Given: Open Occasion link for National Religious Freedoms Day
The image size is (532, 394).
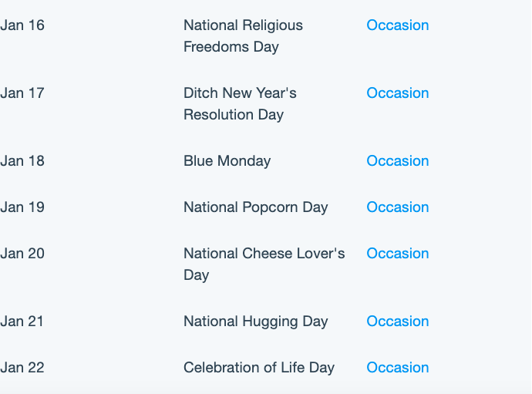Looking at the screenshot, I should pos(398,25).
